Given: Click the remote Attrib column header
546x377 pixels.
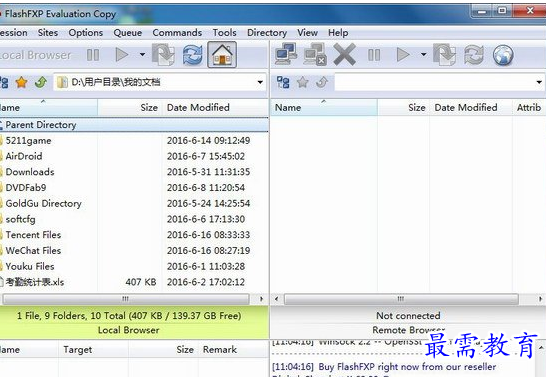Looking at the screenshot, I should (529, 108).
